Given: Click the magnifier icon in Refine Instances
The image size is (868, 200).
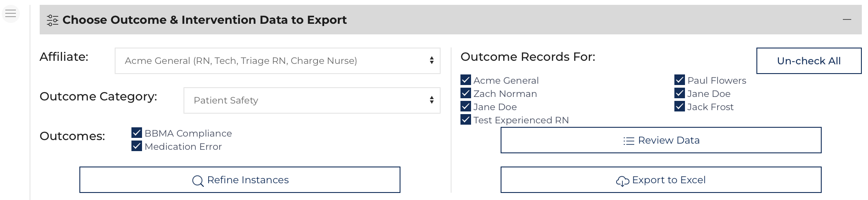Looking at the screenshot, I should 198,181.
